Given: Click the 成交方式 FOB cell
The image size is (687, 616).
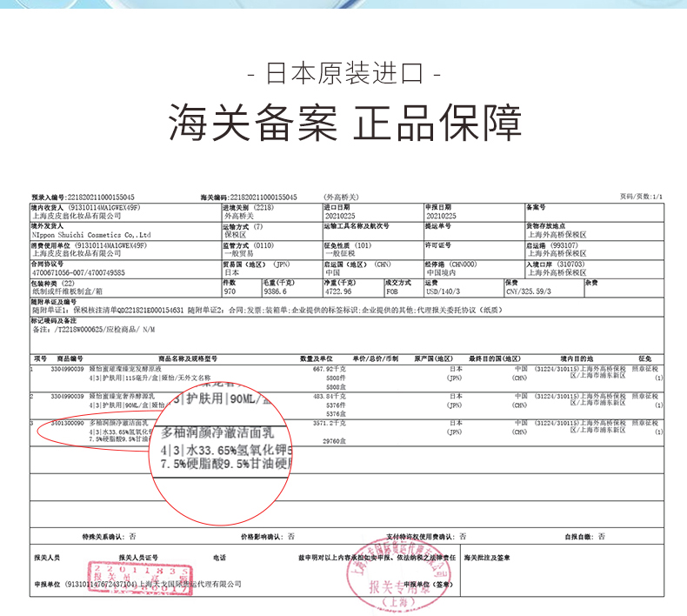Looking at the screenshot, I should [x=404, y=288].
